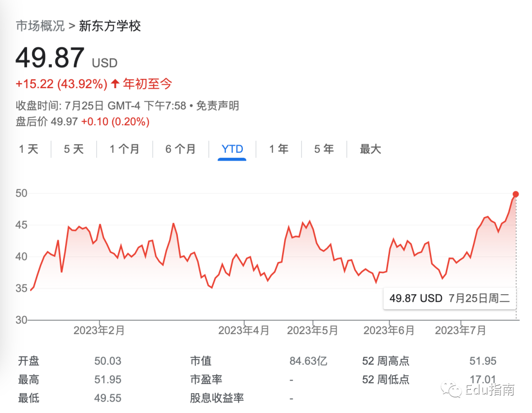Click the 2023年4月 axis label
This screenshot has height=413, width=532.
(244, 330)
